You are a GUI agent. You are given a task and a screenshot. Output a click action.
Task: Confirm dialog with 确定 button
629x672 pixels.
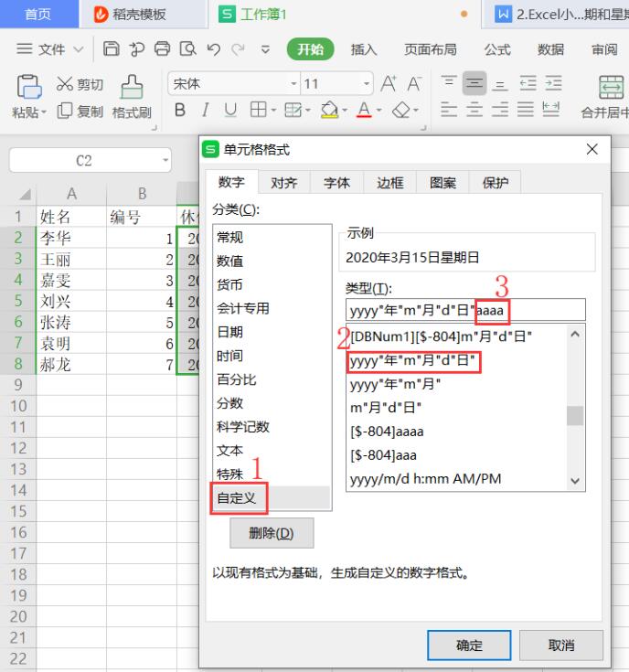[469, 645]
